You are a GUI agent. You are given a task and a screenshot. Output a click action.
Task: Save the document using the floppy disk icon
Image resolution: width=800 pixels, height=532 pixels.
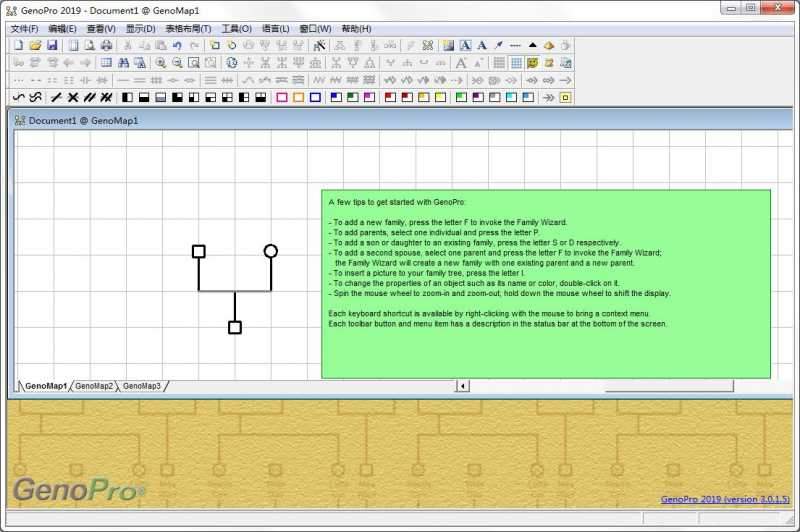(51, 45)
